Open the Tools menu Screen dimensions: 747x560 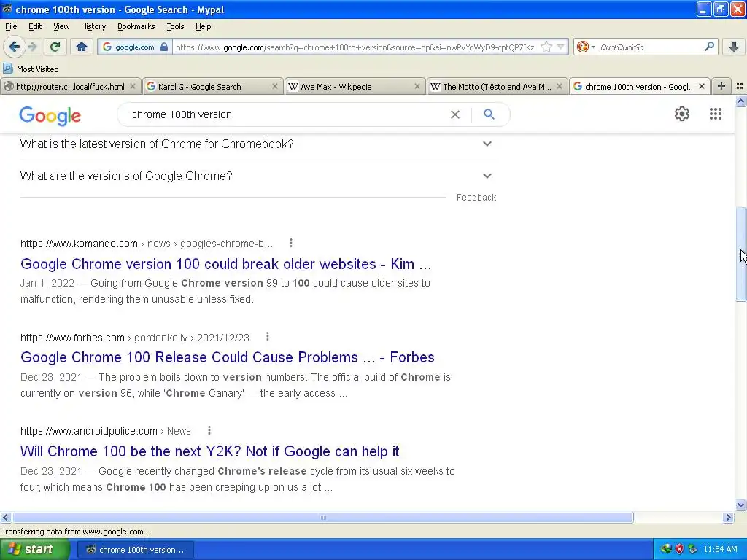click(x=175, y=26)
